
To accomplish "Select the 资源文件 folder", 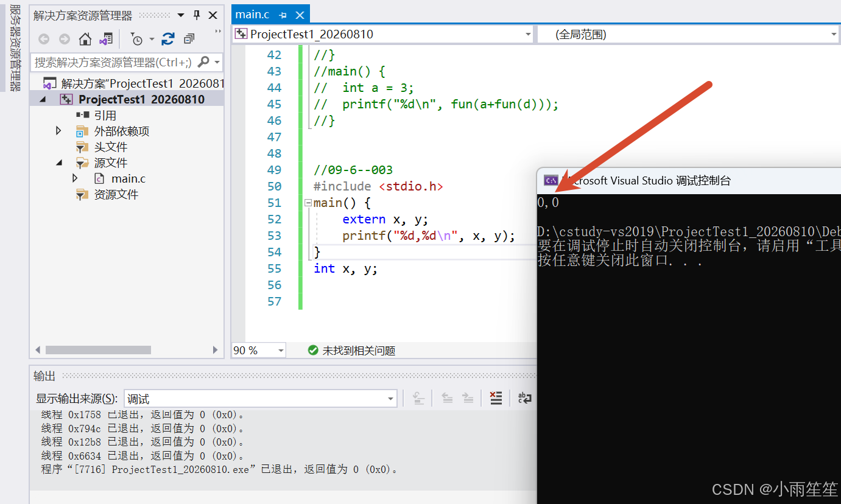I will 116,194.
